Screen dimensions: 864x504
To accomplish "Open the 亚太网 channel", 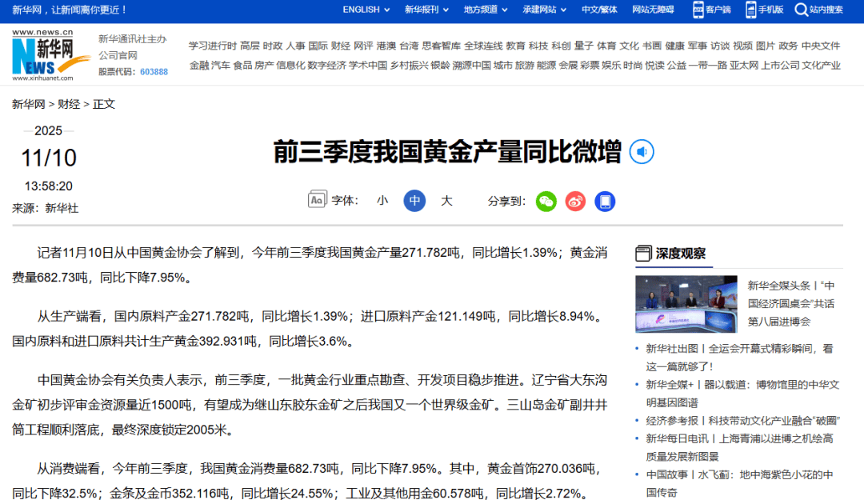I will [x=744, y=66].
